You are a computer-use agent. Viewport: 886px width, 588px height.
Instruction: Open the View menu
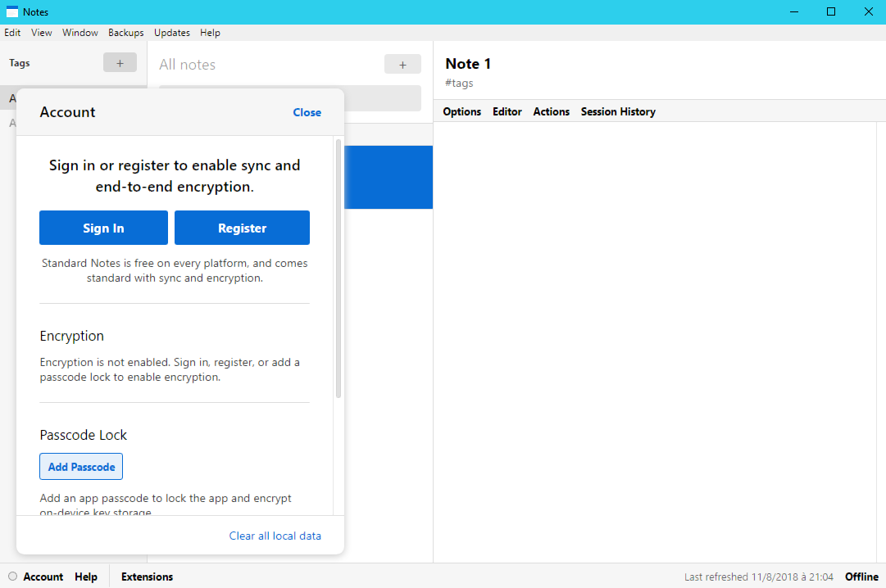point(41,33)
